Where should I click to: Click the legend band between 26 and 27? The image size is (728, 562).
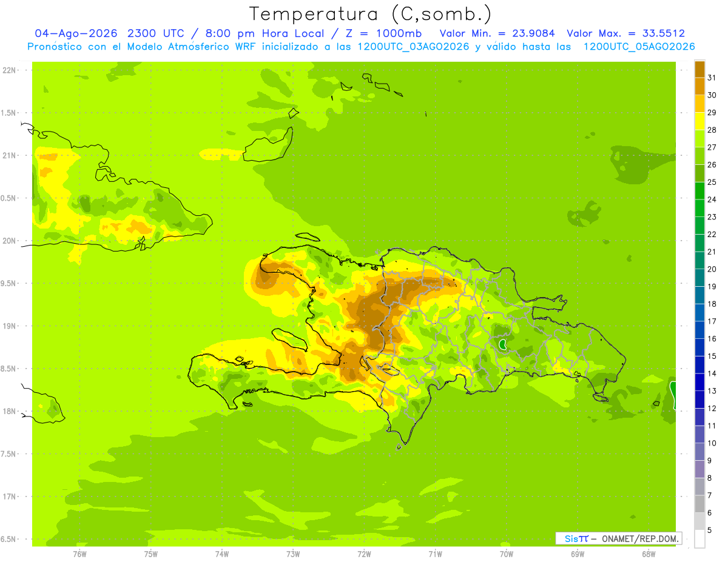point(699,156)
